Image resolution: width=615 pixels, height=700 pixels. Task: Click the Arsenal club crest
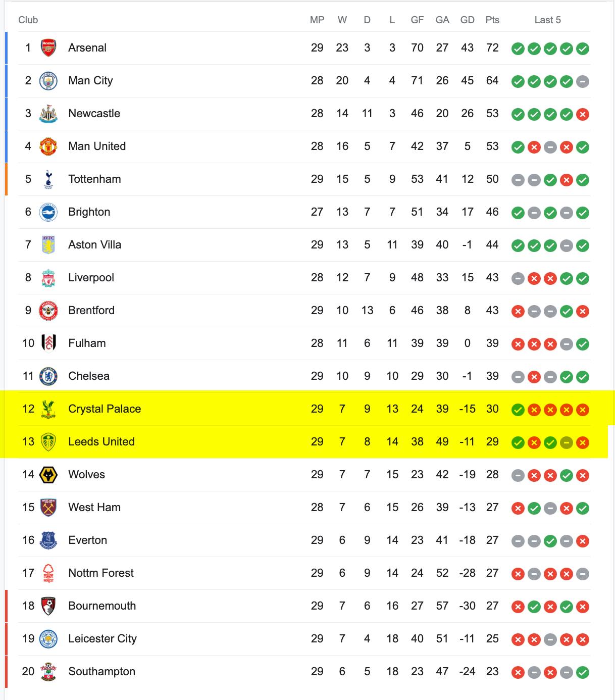coord(48,48)
